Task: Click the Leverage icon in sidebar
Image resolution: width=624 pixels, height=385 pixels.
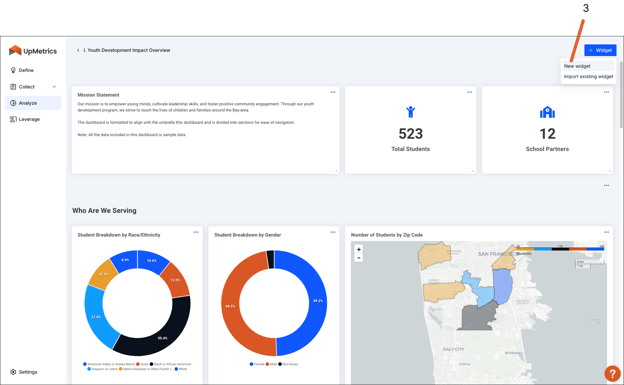Action: click(13, 119)
